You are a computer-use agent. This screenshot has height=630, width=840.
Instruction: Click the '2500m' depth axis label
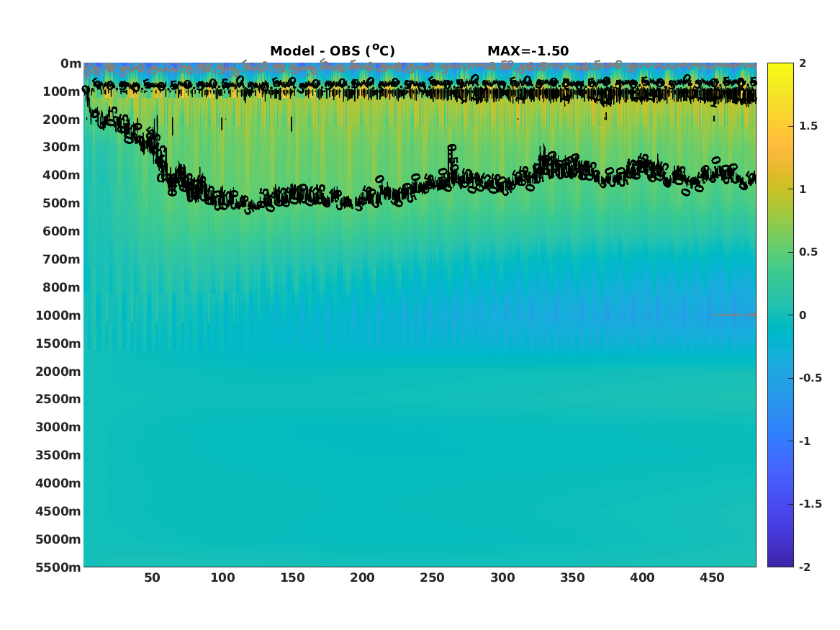(x=58, y=399)
